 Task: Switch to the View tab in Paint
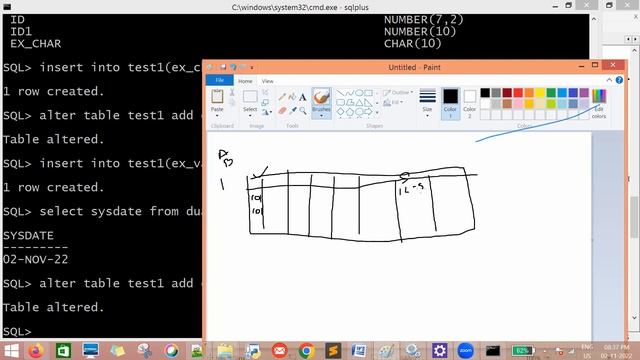coord(267,81)
